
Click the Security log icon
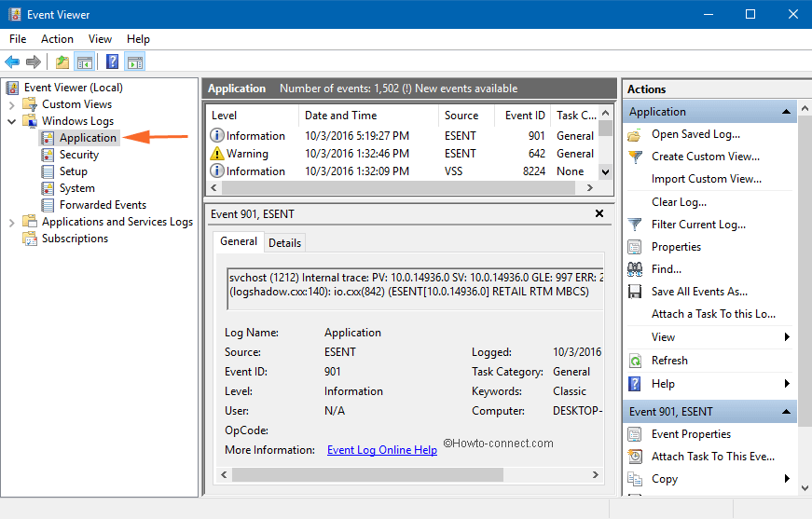pos(48,155)
